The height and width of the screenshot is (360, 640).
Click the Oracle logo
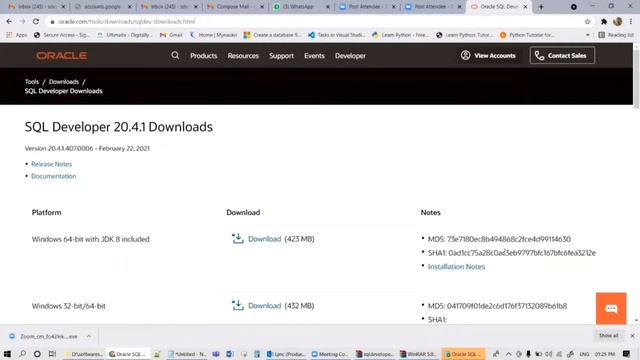click(x=62, y=56)
